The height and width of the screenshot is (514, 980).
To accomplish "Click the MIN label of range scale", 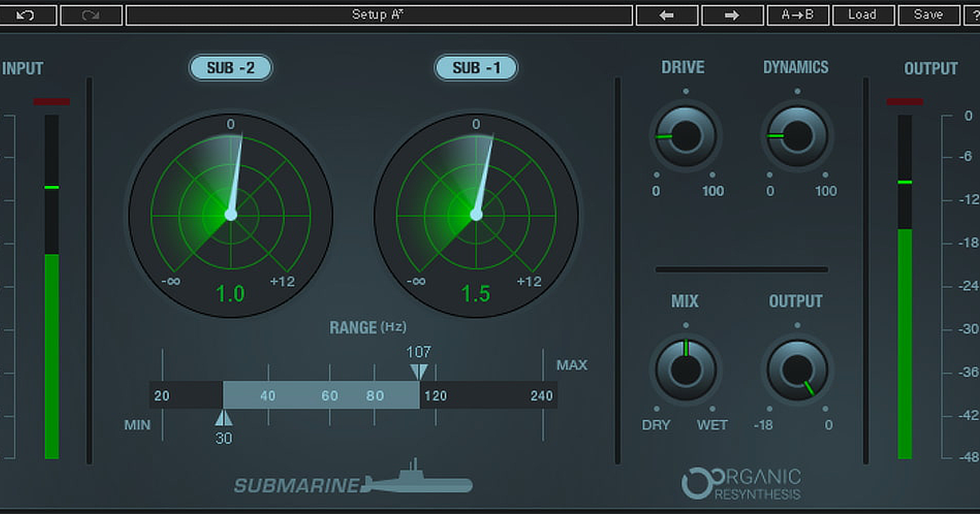I will coord(137,425).
